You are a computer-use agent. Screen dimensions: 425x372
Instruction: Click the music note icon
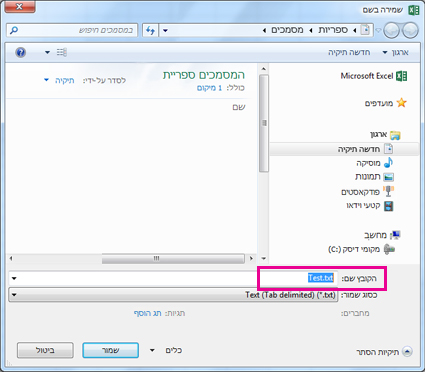coord(388,163)
